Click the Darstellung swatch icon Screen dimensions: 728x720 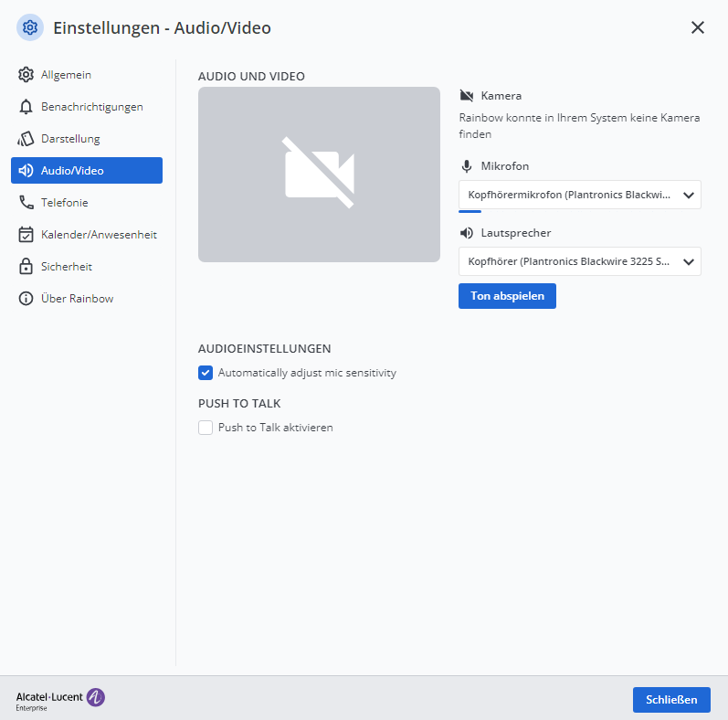tap(26, 139)
